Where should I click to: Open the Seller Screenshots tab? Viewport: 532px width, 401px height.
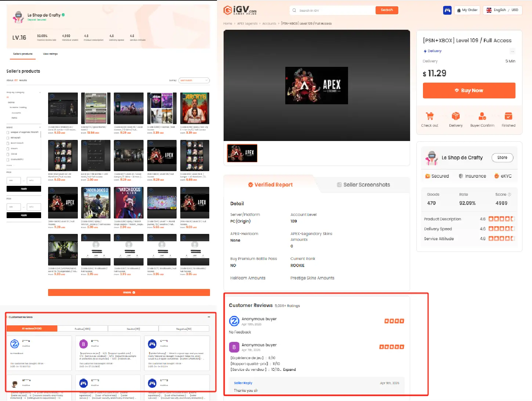[x=363, y=185]
